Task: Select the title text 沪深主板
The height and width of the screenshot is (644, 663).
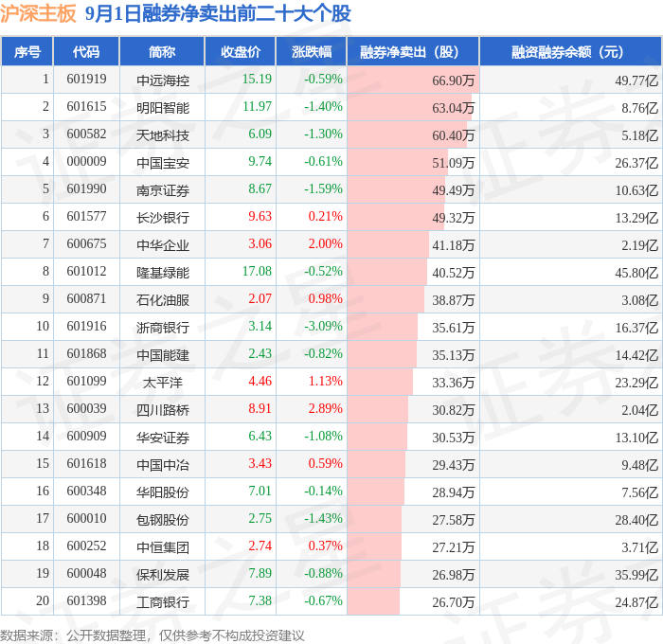Action: point(38,13)
